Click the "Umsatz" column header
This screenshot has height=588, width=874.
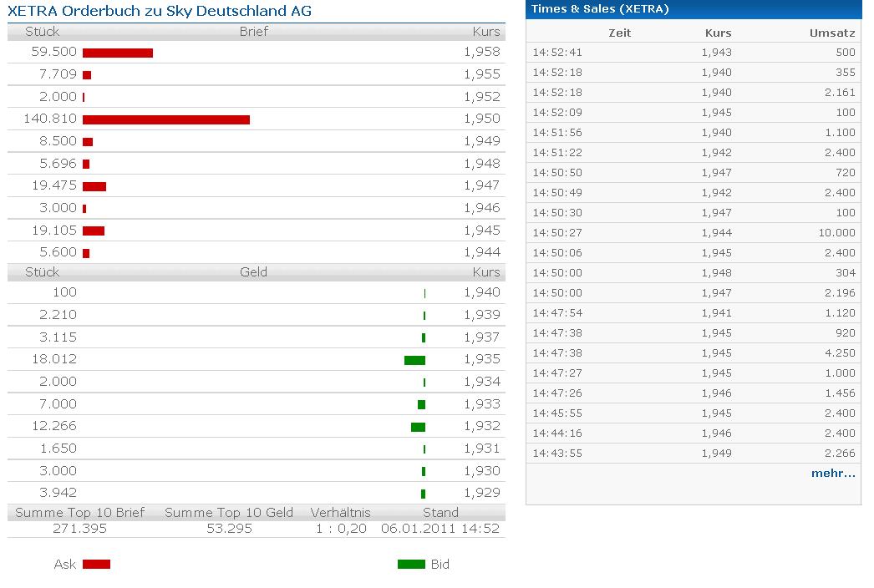coord(832,33)
